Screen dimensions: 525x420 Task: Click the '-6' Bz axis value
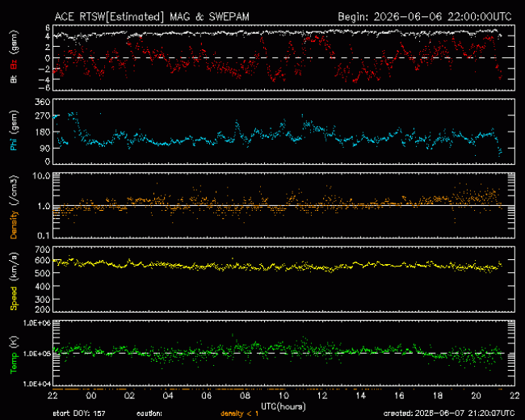(45, 88)
